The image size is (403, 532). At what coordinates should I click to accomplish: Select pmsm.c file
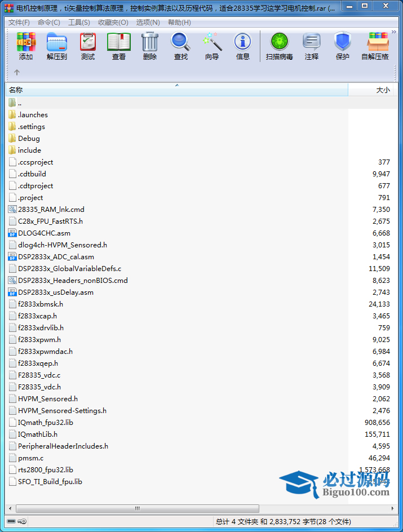click(26, 458)
